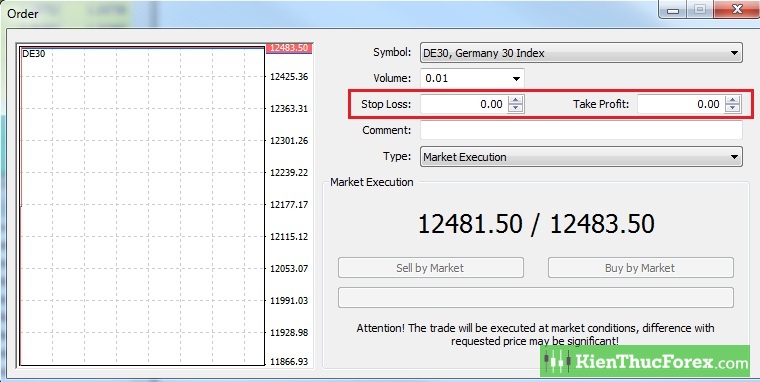Decrease Stop Loss with the down arrow

click(516, 109)
